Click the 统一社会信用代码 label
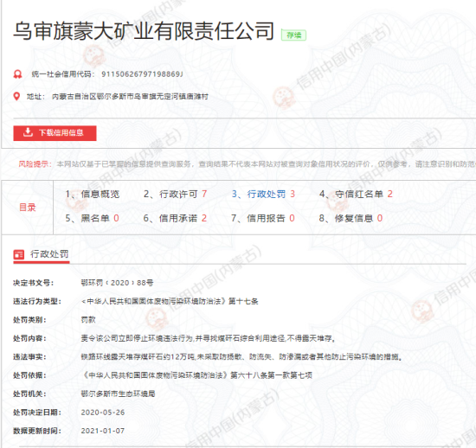 pyautogui.click(x=63, y=74)
